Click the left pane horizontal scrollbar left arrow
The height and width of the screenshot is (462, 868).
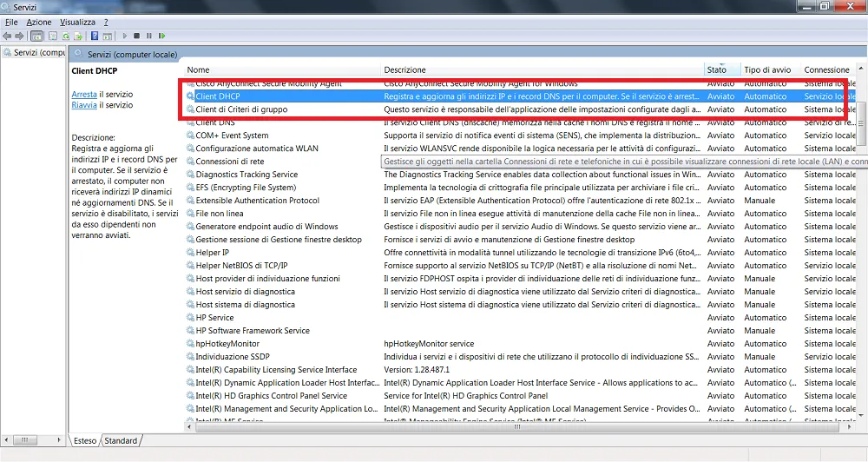tap(6, 440)
